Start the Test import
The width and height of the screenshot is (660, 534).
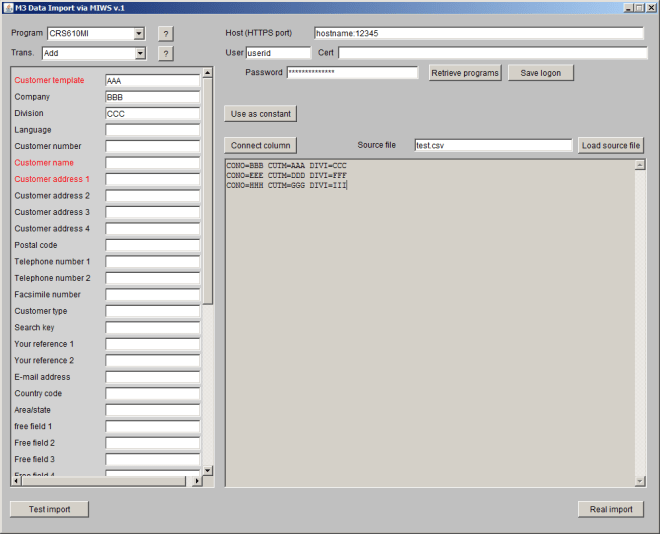[49, 509]
